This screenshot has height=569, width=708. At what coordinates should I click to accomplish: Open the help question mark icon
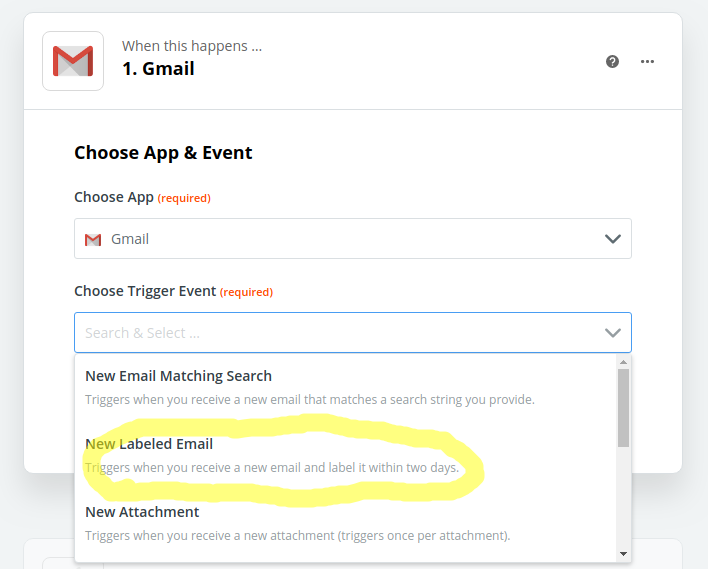pyautogui.click(x=612, y=61)
